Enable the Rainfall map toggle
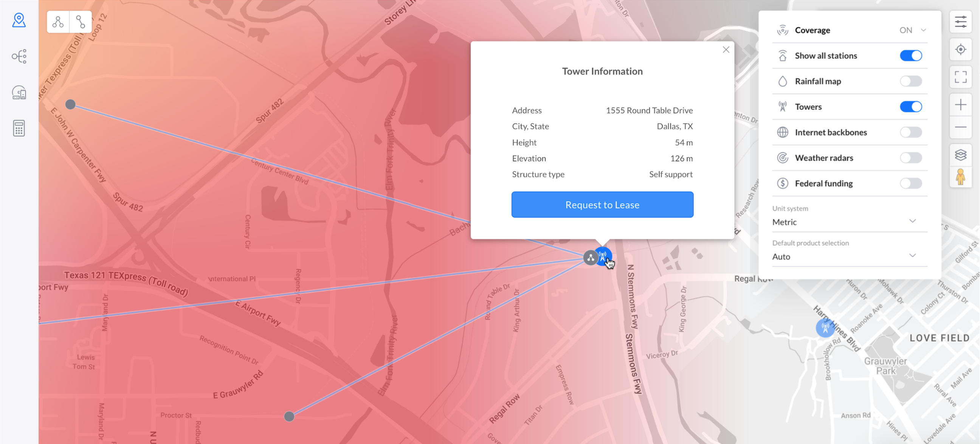This screenshot has height=444, width=980. click(x=910, y=81)
